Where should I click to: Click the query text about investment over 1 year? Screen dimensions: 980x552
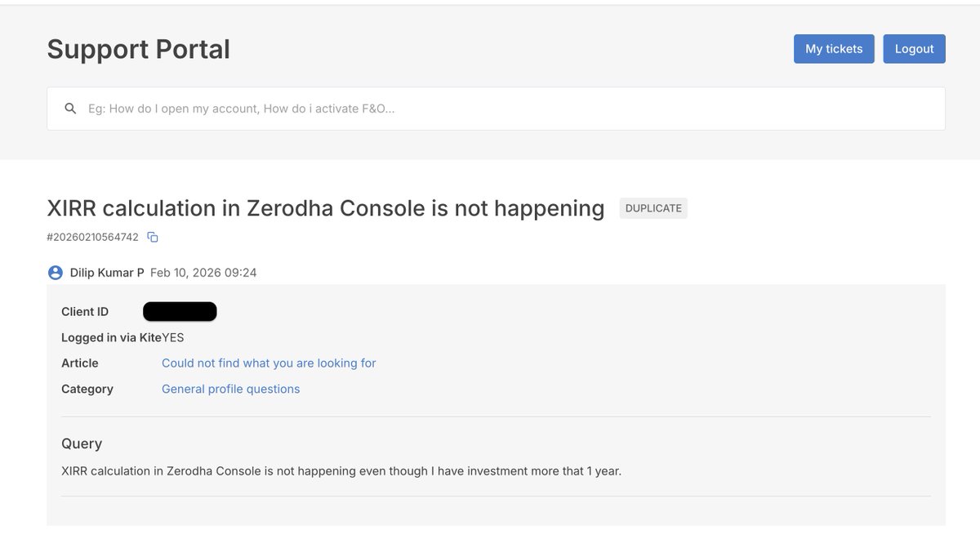pos(341,471)
